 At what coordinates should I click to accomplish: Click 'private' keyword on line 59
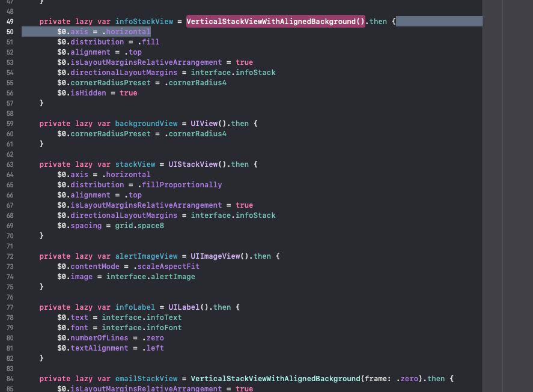click(55, 123)
